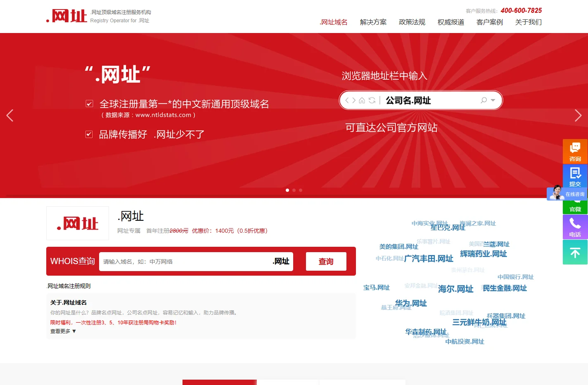The height and width of the screenshot is (385, 588).
Task: Open 关于我们 page
Action: (x=529, y=22)
